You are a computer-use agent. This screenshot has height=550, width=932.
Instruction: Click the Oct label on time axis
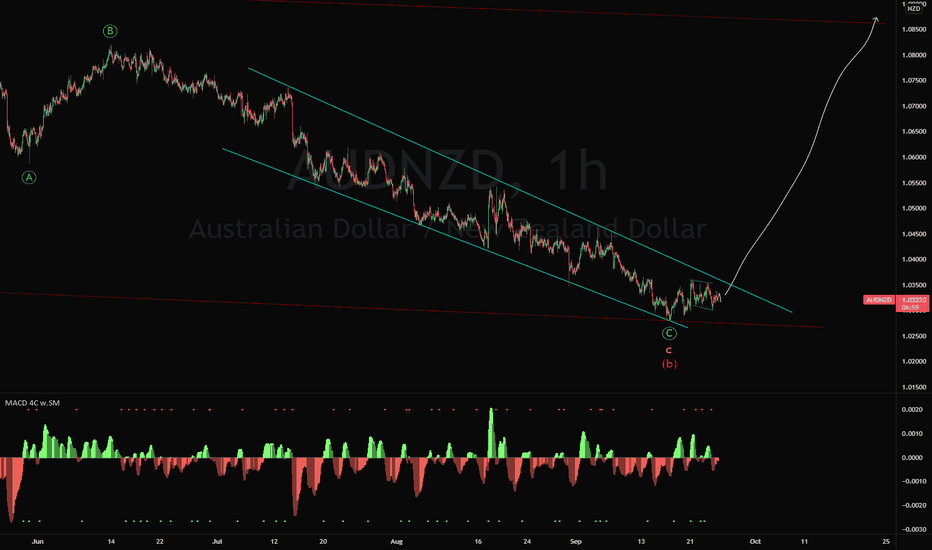(x=755, y=542)
